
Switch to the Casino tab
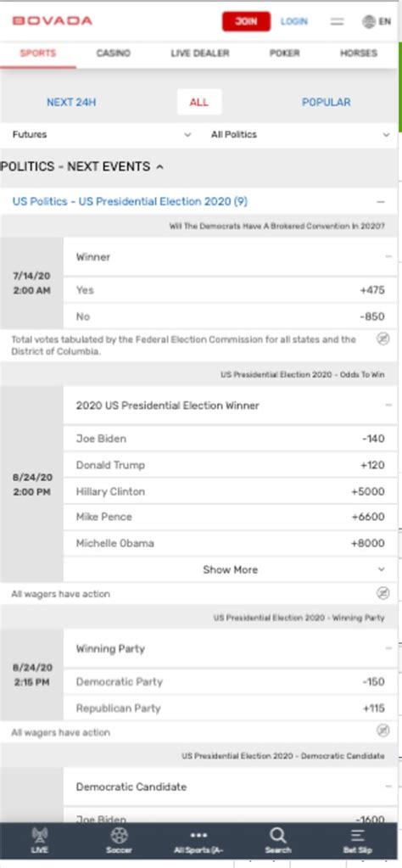point(114,53)
